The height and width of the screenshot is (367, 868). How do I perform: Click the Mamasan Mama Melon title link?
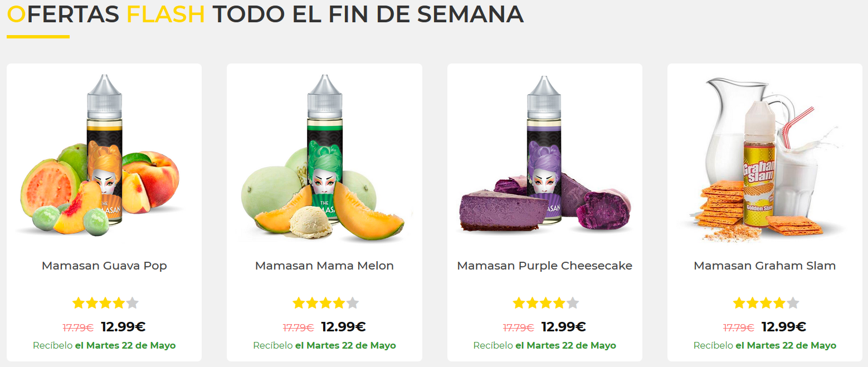(324, 266)
